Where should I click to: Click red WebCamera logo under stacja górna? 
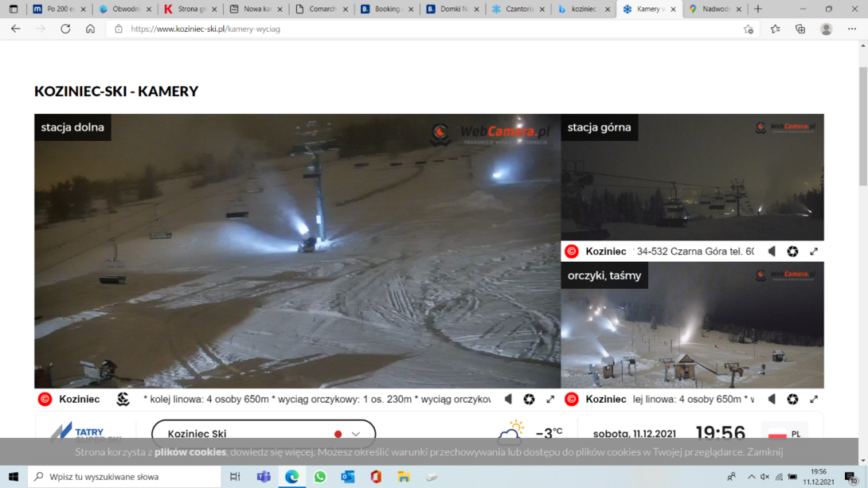coord(571,252)
